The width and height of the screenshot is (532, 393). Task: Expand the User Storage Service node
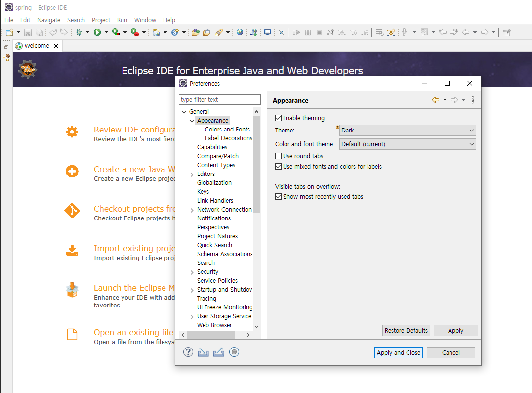pos(192,316)
